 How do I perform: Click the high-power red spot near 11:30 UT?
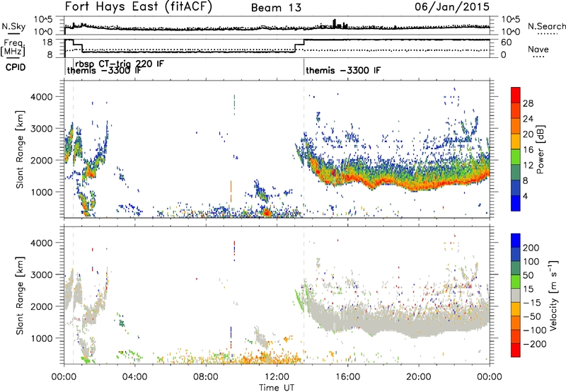pos(267,212)
